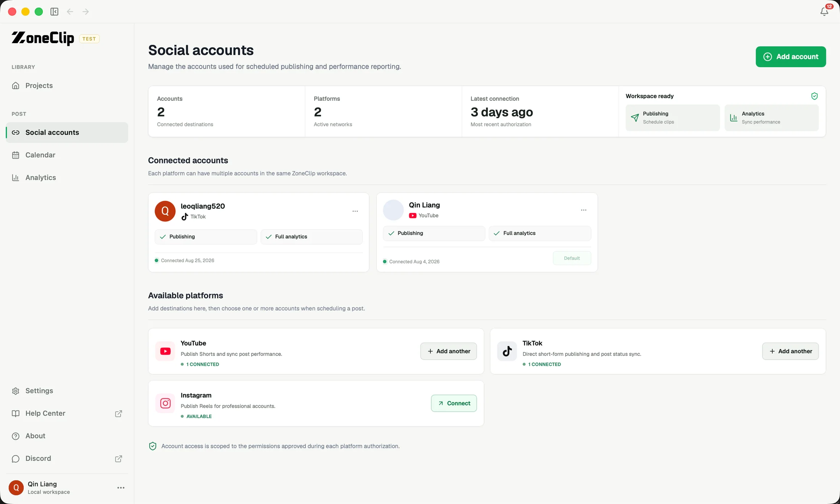Click the Discord chat bubble icon
The width and height of the screenshot is (840, 504).
16,459
